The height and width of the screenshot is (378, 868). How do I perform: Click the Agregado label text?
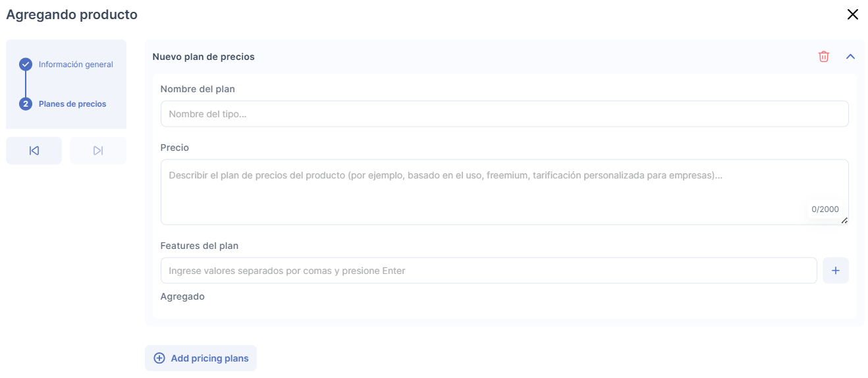[182, 296]
